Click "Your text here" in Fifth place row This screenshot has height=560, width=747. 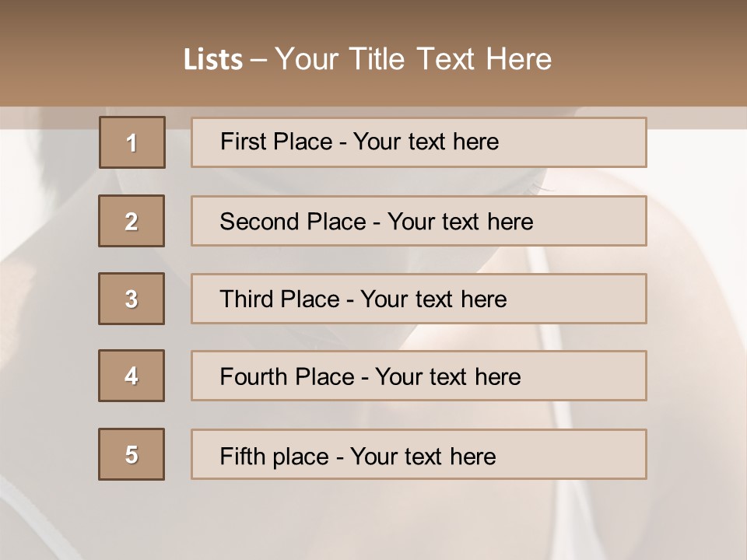coord(423,456)
